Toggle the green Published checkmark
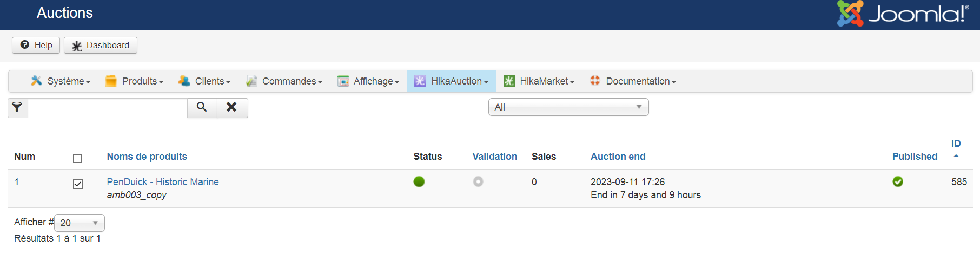 click(898, 181)
